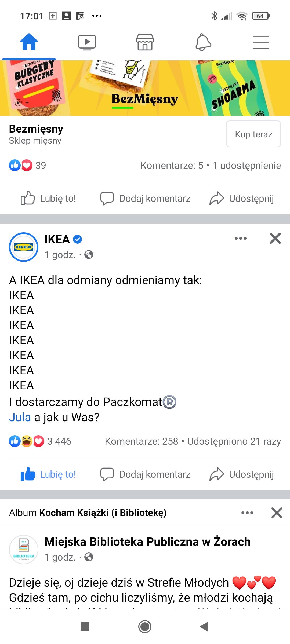This screenshot has width=290, height=644.
Task: Open IKEA post options menu
Action: click(240, 238)
